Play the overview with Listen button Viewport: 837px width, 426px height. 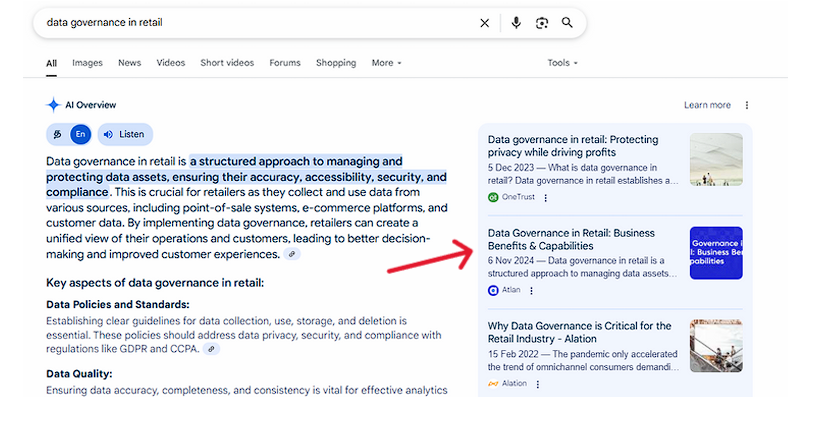pos(125,135)
